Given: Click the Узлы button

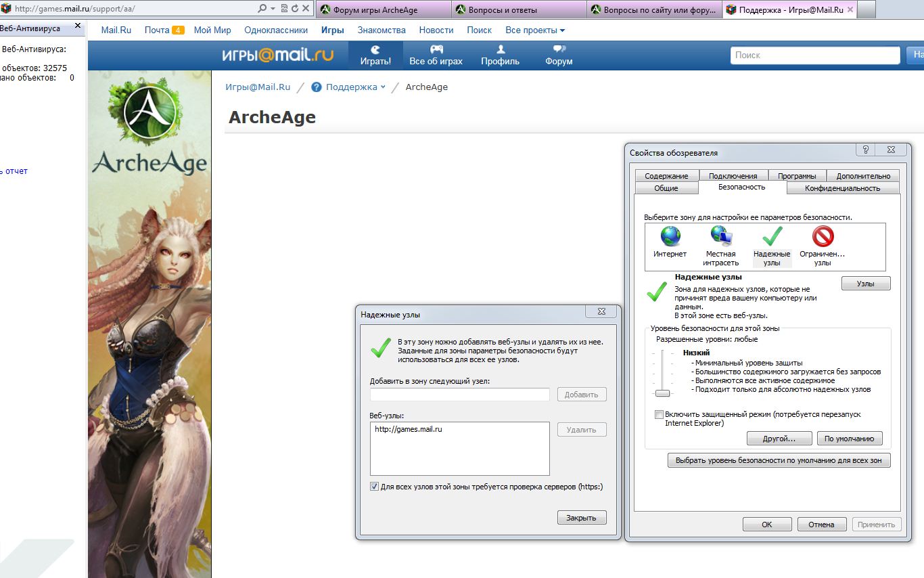Looking at the screenshot, I should 866,284.
